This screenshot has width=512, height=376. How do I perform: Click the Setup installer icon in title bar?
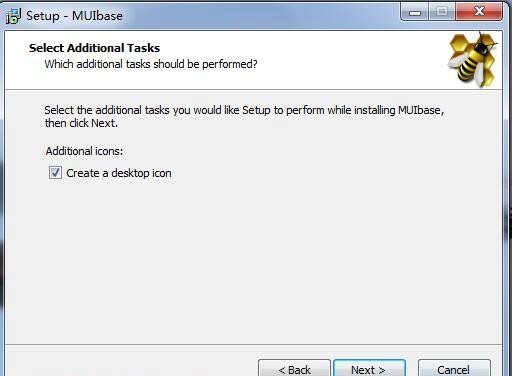pyautogui.click(x=13, y=16)
